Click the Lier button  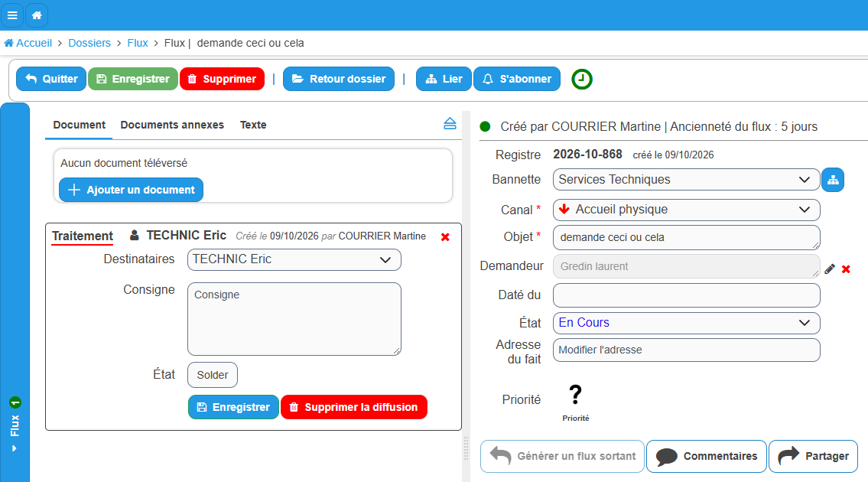[444, 79]
